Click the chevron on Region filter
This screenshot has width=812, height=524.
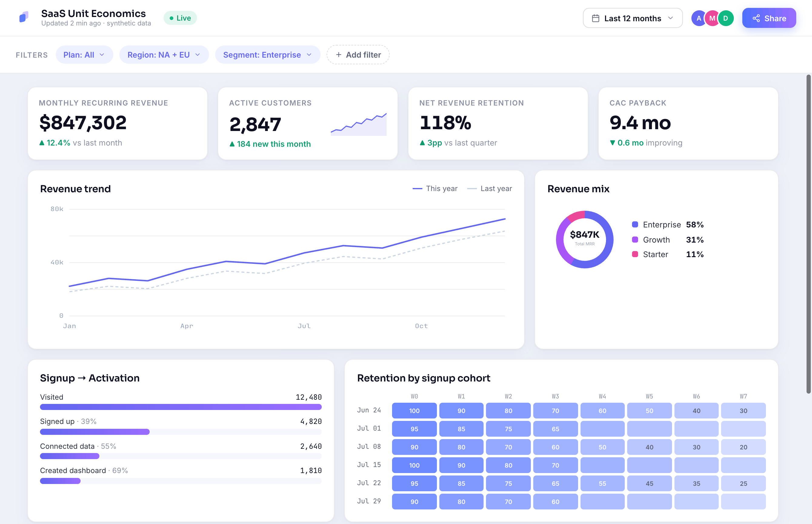coord(198,55)
